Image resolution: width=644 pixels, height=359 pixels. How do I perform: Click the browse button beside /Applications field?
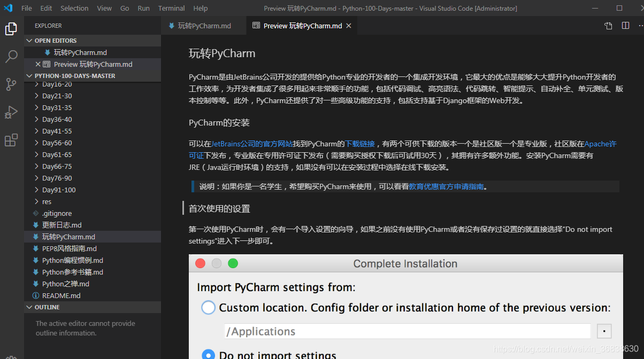click(604, 331)
